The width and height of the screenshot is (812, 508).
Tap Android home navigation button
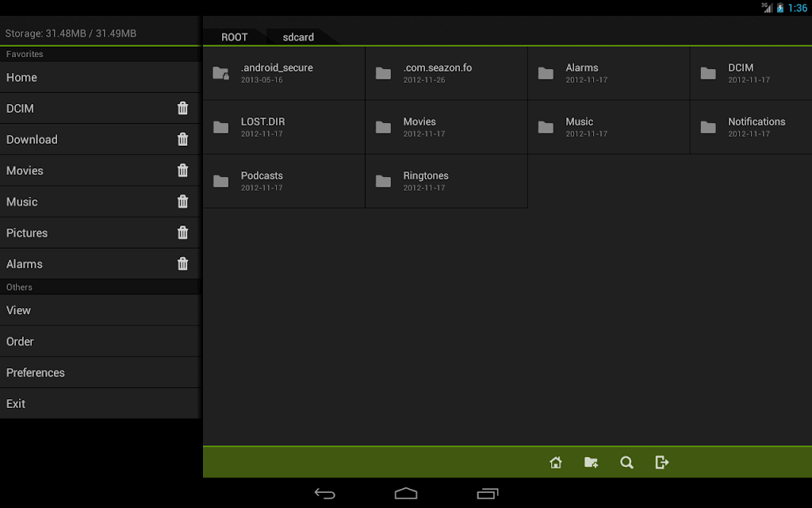pyautogui.click(x=406, y=494)
